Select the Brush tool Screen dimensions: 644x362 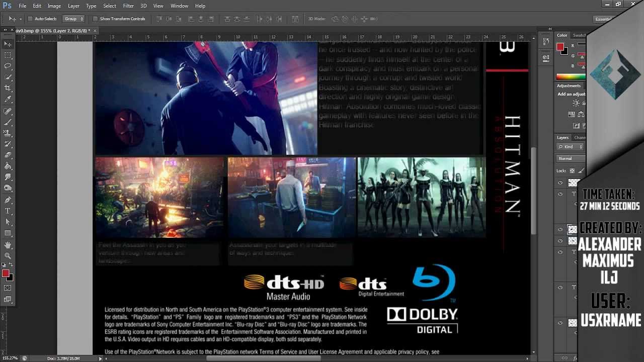[8, 122]
